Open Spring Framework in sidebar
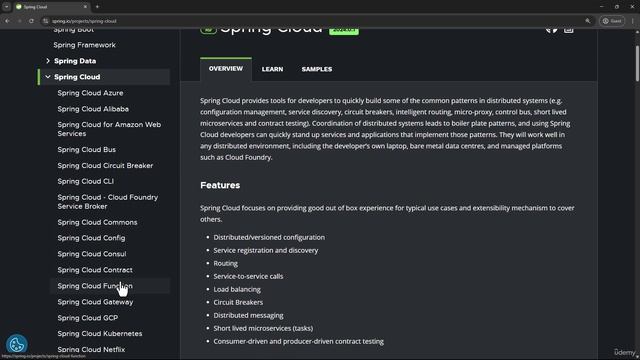 pos(84,45)
